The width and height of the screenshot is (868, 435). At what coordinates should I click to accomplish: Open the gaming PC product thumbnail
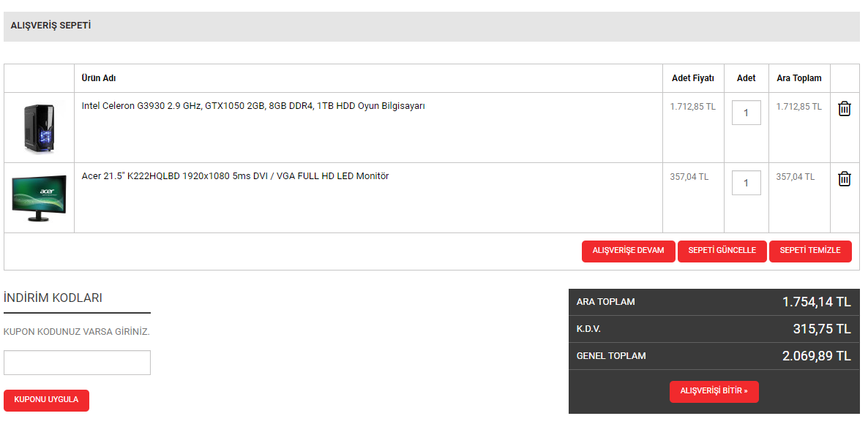pyautogui.click(x=39, y=128)
